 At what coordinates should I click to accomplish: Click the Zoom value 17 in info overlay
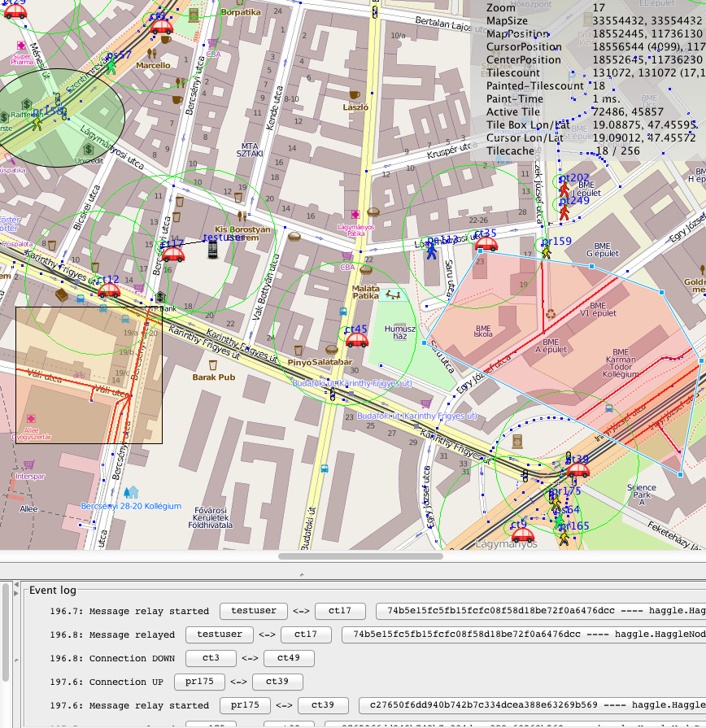click(599, 8)
